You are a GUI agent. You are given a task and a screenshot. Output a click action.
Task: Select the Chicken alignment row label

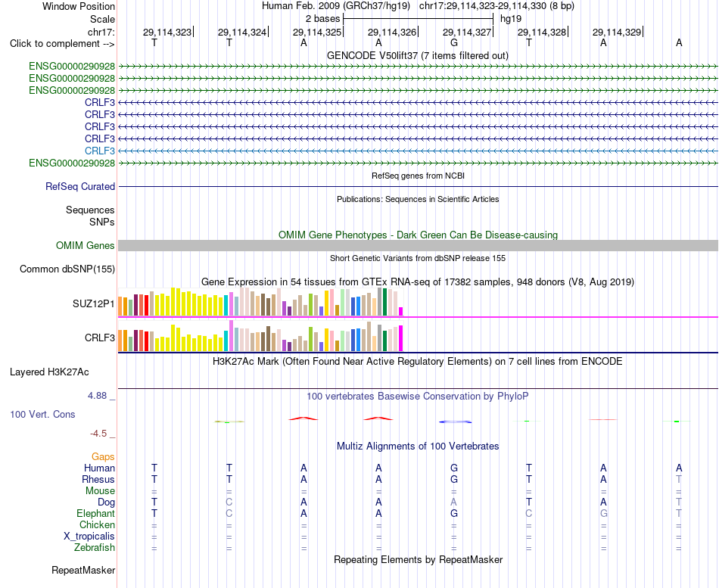pos(97,524)
